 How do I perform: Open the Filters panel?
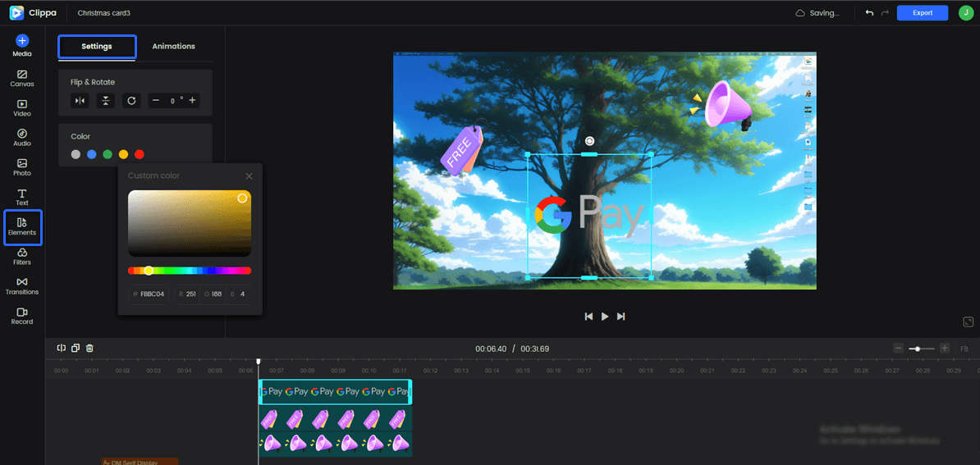(x=22, y=257)
